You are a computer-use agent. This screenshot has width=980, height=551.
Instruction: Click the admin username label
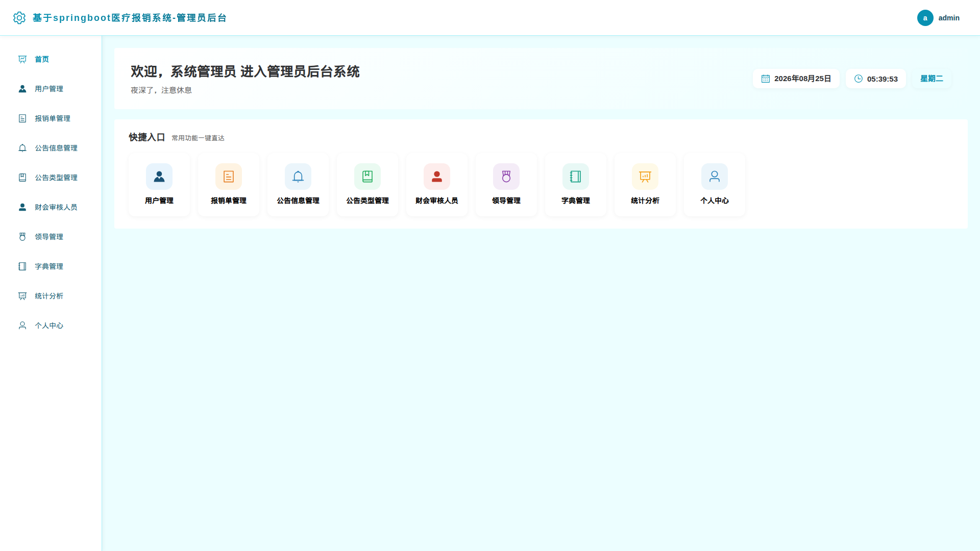point(948,18)
